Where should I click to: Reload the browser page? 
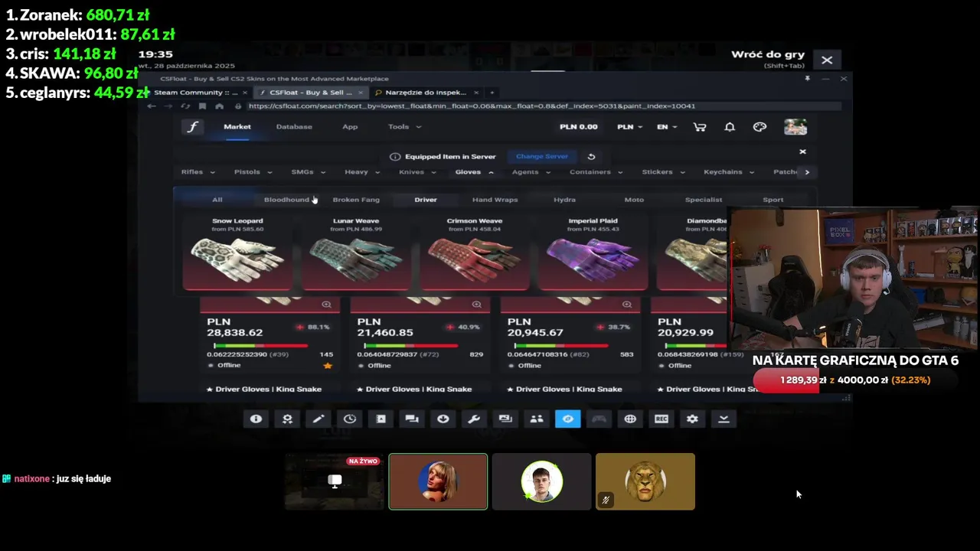(185, 106)
